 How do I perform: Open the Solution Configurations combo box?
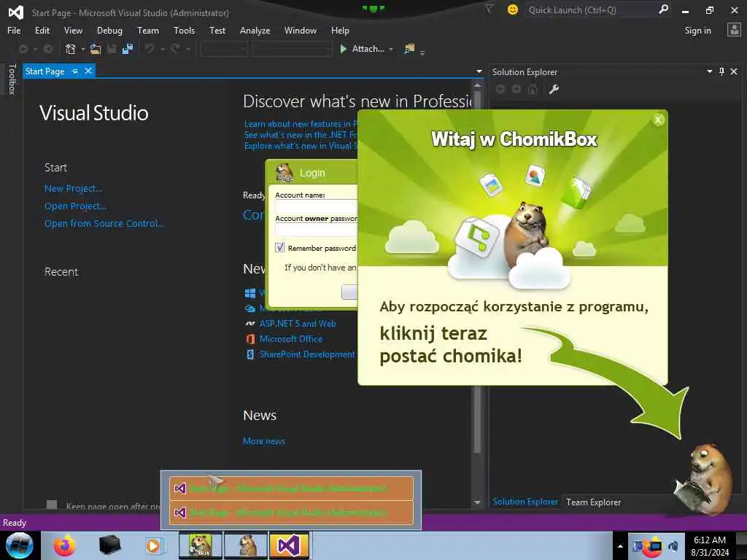(x=225, y=49)
